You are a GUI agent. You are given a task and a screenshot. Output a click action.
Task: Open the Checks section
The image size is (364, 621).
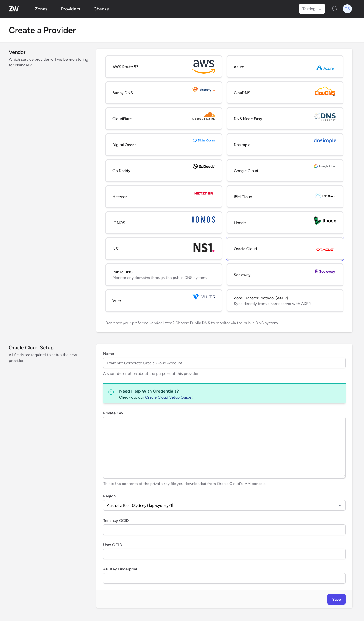click(x=101, y=9)
